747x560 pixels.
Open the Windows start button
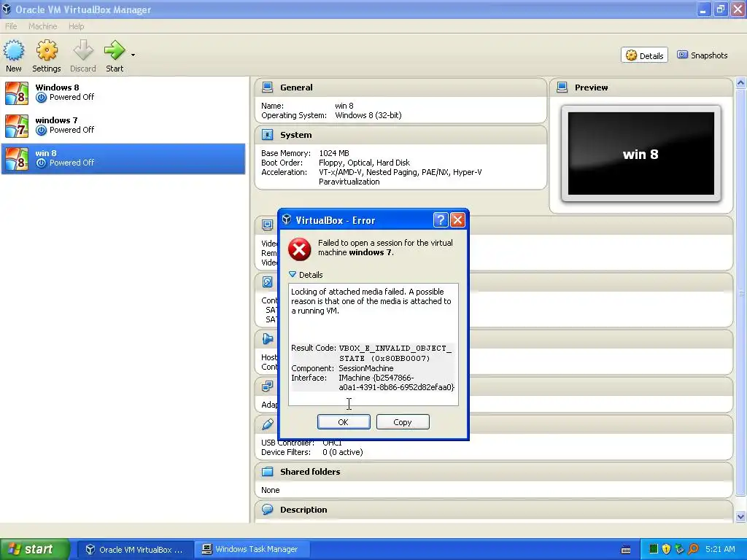pyautogui.click(x=35, y=549)
